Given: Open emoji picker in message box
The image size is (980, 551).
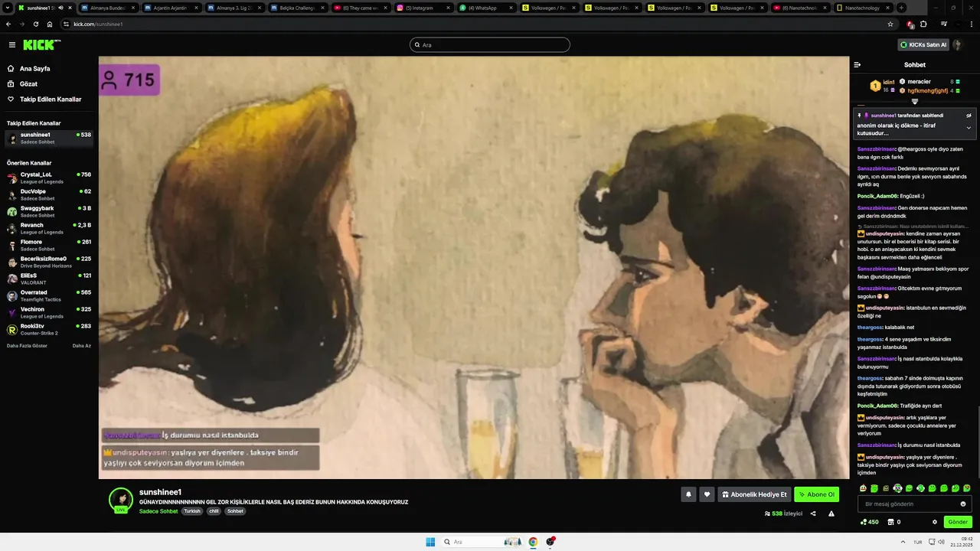Looking at the screenshot, I should (963, 504).
